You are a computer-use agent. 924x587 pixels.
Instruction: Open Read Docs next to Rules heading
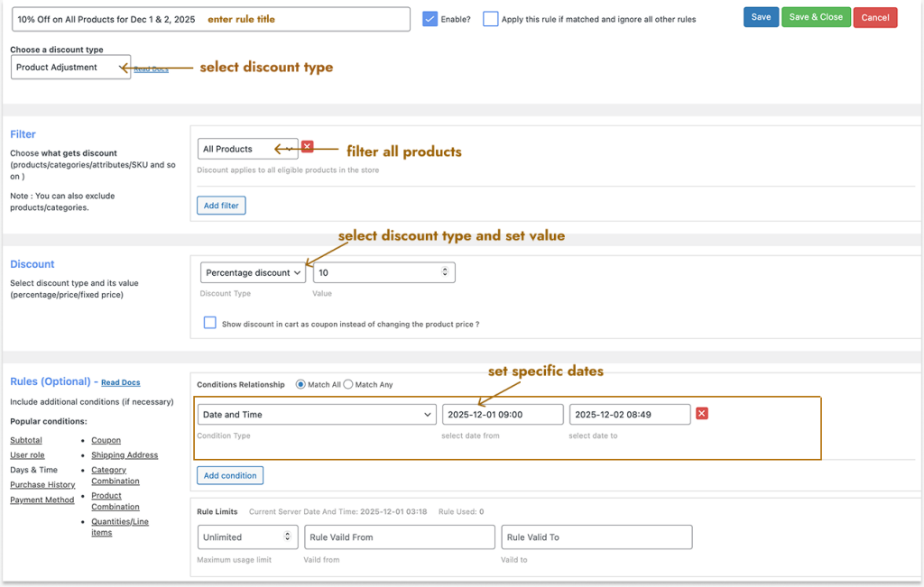pyautogui.click(x=120, y=381)
